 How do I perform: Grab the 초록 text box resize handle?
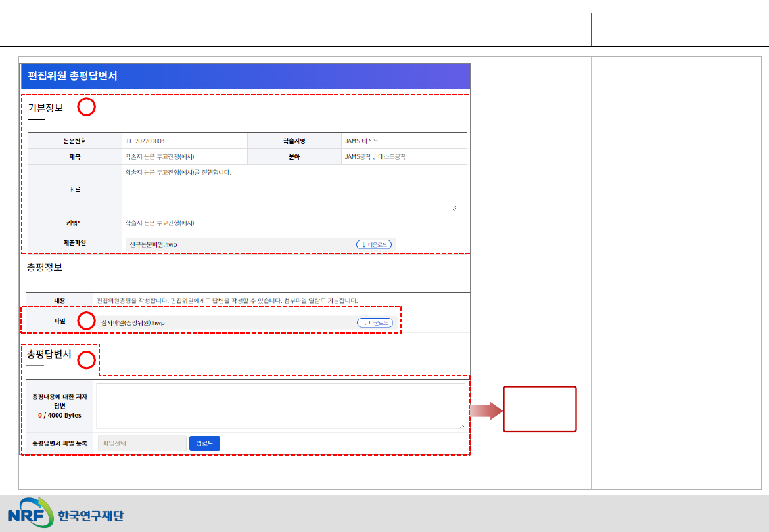(454, 208)
